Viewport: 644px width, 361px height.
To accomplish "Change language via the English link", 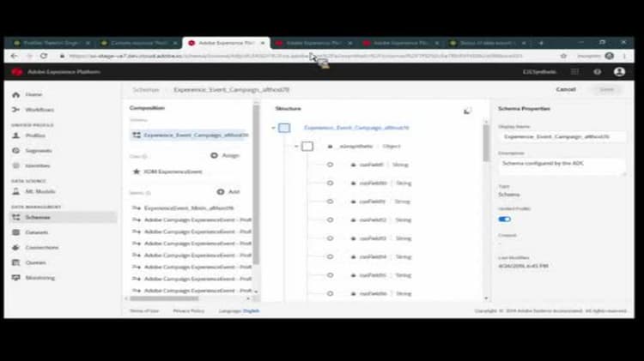I will pos(251,311).
